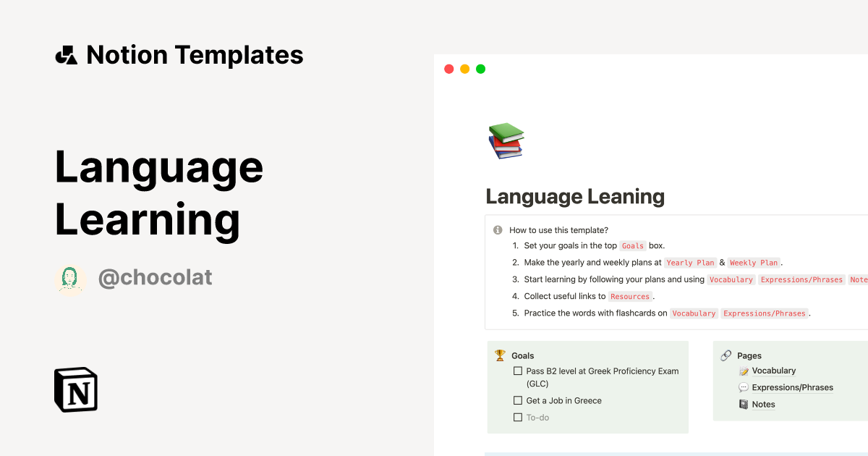
Task: Select the @chocolat author name
Action: [x=156, y=277]
